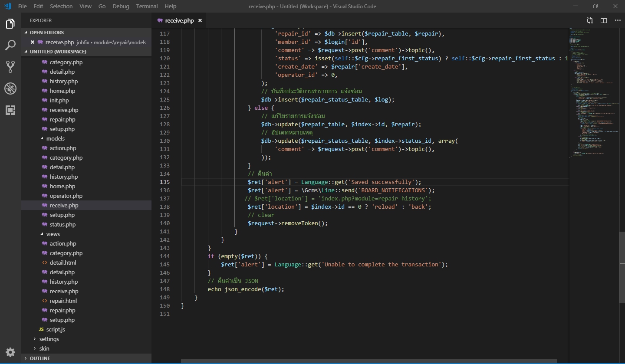Open the Go menu
Image resolution: width=625 pixels, height=364 pixels.
[x=102, y=6]
